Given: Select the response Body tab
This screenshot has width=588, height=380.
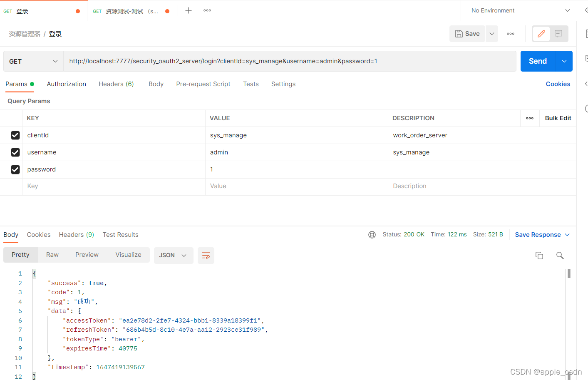Looking at the screenshot, I should pyautogui.click(x=11, y=235).
